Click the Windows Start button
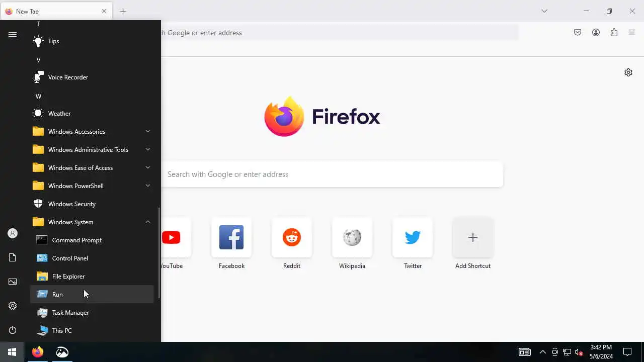This screenshot has height=362, width=644. [12, 352]
